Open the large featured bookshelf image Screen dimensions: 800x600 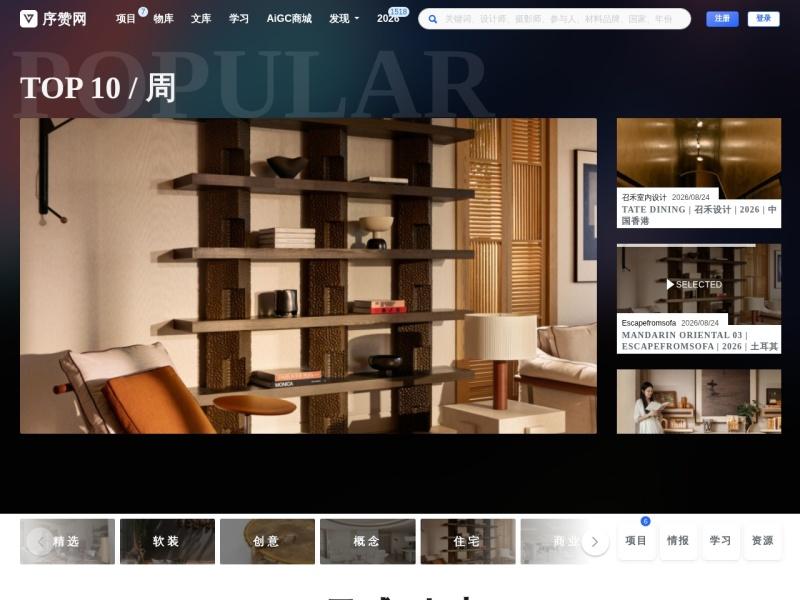coord(308,276)
